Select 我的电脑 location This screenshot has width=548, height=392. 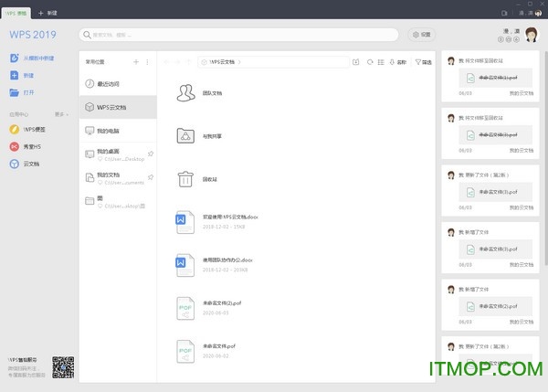(118, 131)
